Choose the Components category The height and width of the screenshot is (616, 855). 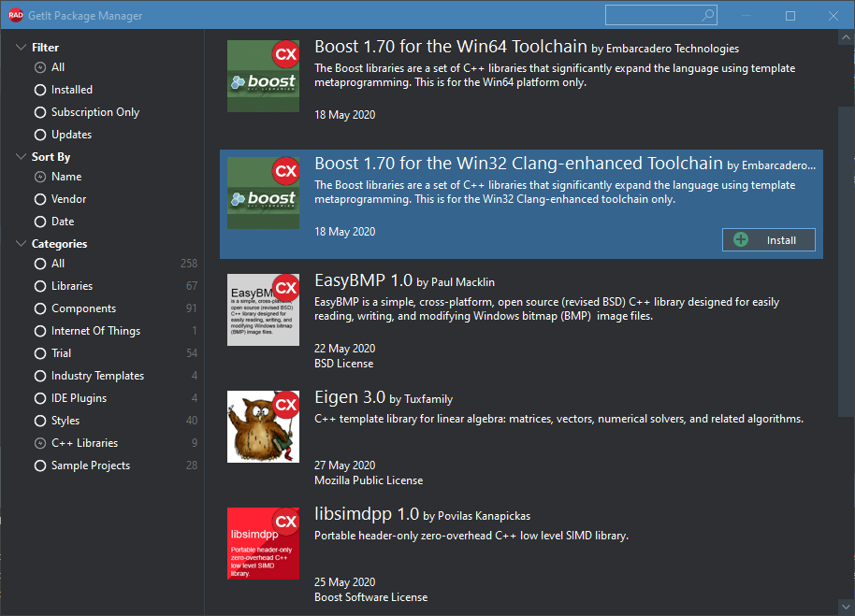coord(40,308)
